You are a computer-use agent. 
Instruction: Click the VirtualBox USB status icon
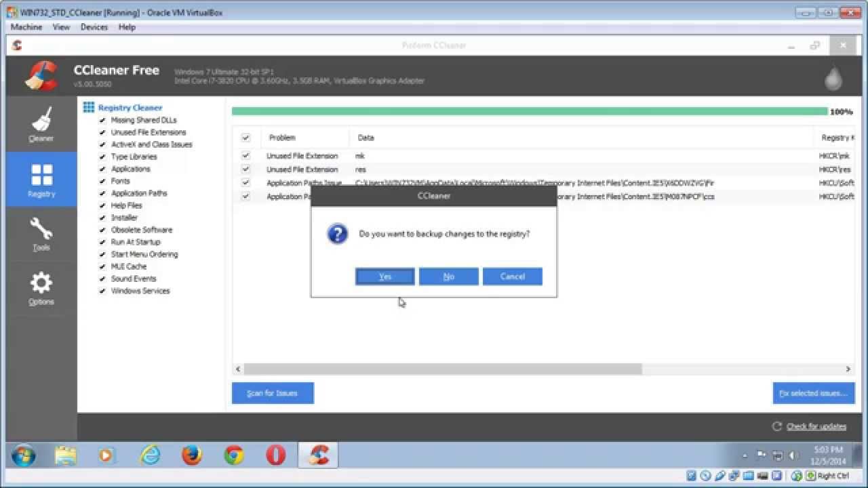[720, 476]
